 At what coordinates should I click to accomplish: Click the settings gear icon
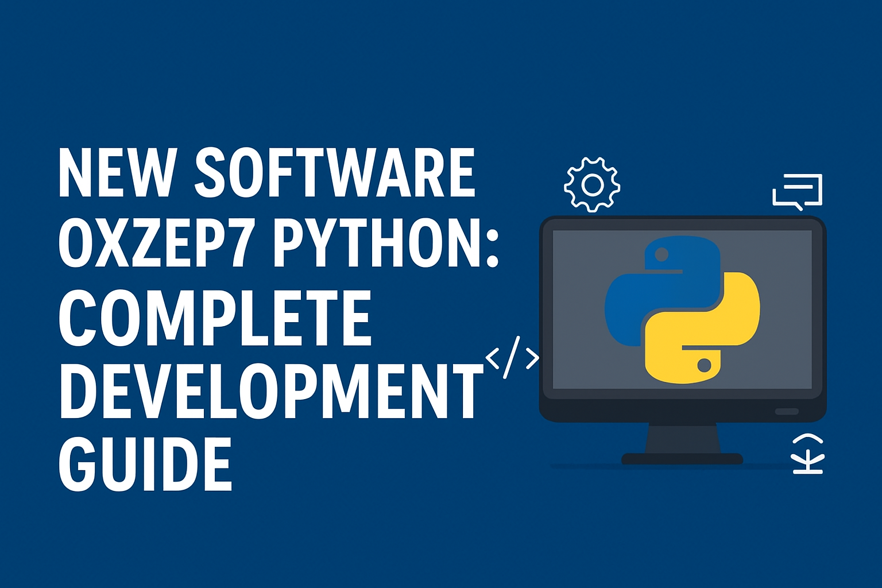(x=592, y=185)
